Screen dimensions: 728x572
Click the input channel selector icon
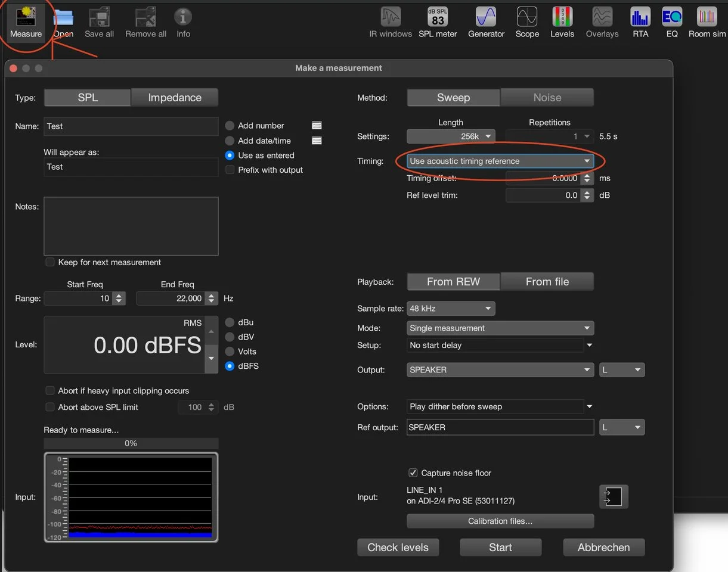tap(614, 497)
